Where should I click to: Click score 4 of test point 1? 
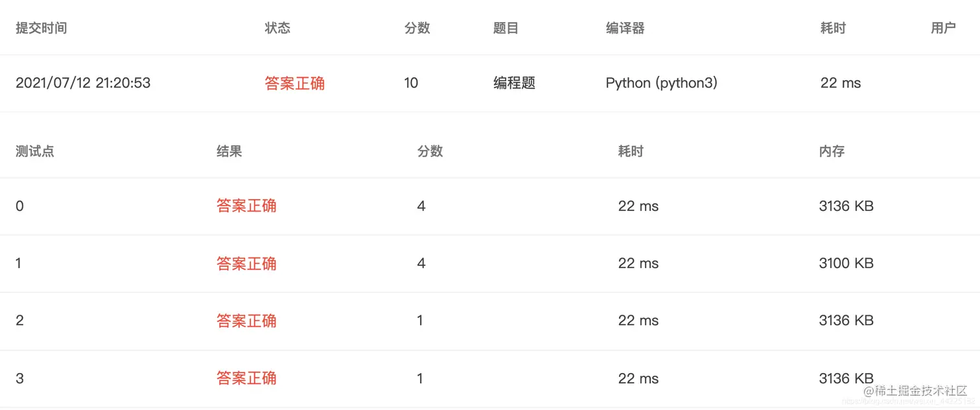click(421, 263)
